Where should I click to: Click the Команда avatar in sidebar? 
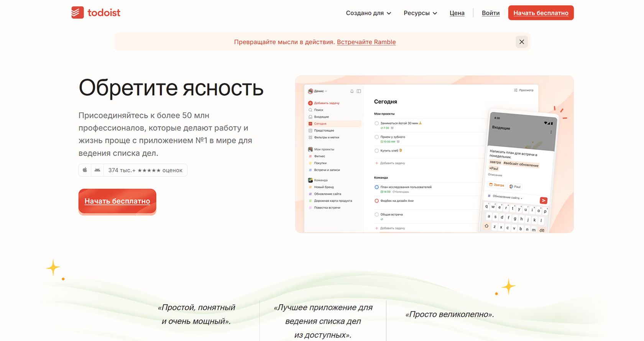click(310, 180)
